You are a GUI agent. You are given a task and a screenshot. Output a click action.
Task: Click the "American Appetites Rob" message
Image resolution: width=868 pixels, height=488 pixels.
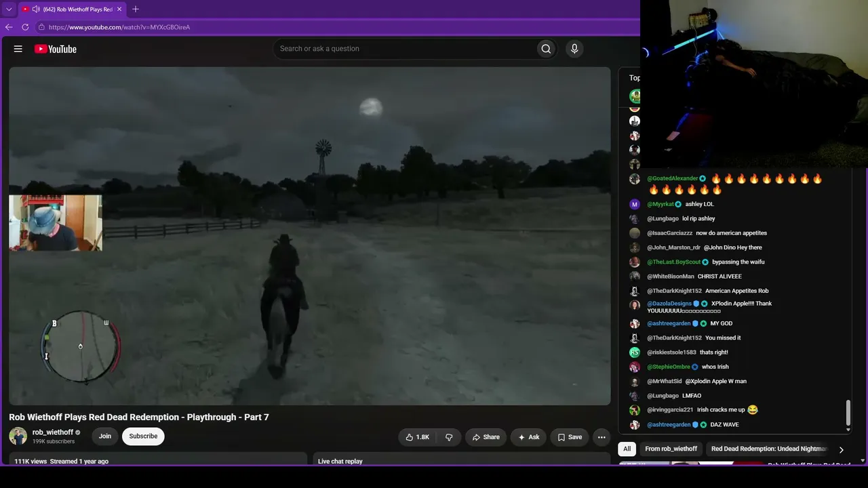click(737, 291)
